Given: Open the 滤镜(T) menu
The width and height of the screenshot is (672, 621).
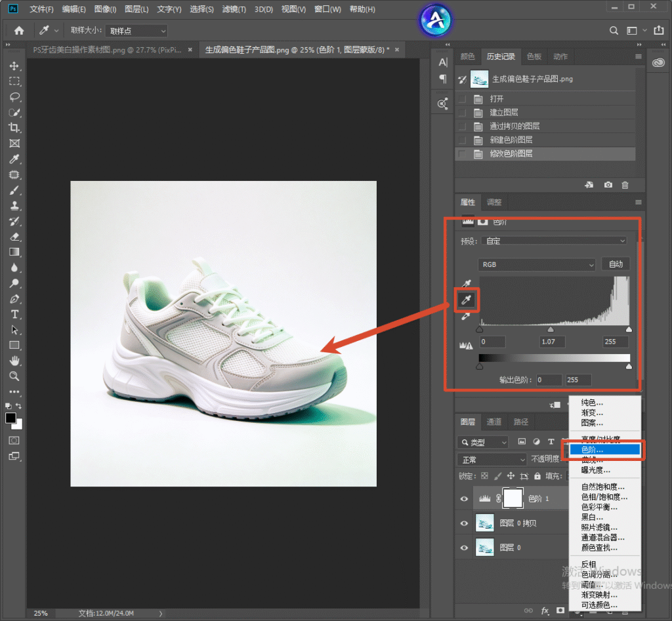Looking at the screenshot, I should coord(234,9).
